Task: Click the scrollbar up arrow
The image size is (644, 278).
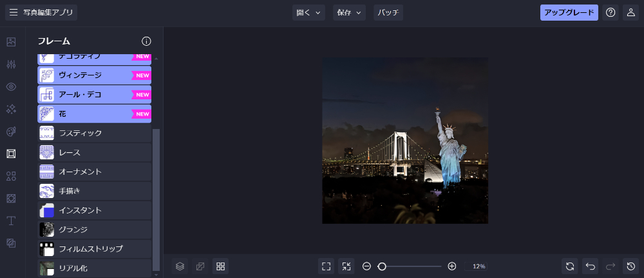Action: tap(156, 59)
